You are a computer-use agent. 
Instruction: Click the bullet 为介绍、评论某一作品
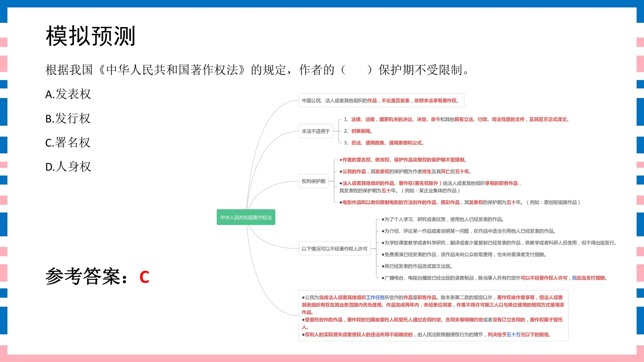coord(468,231)
